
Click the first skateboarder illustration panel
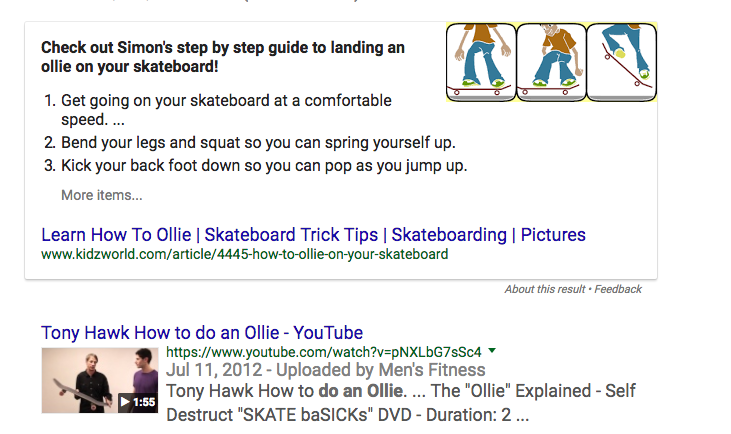click(481, 62)
